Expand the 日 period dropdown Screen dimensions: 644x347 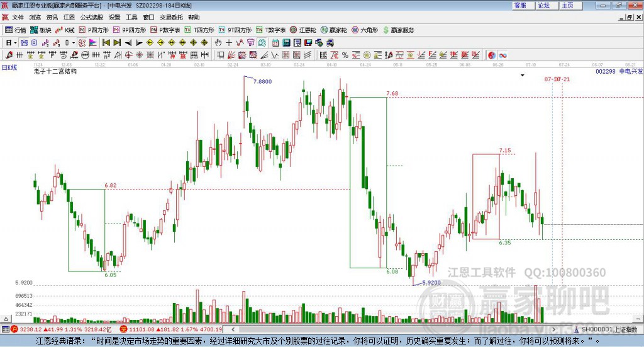tap(15, 43)
